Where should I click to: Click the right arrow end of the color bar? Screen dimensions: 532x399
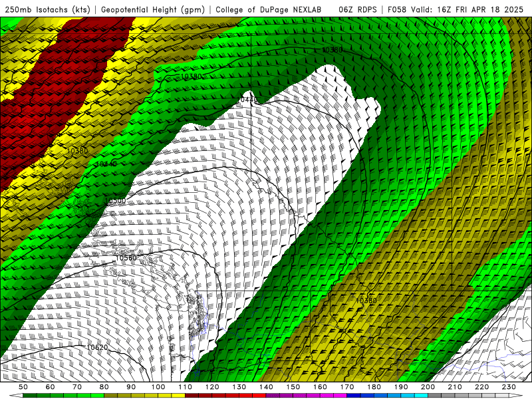click(x=516, y=396)
